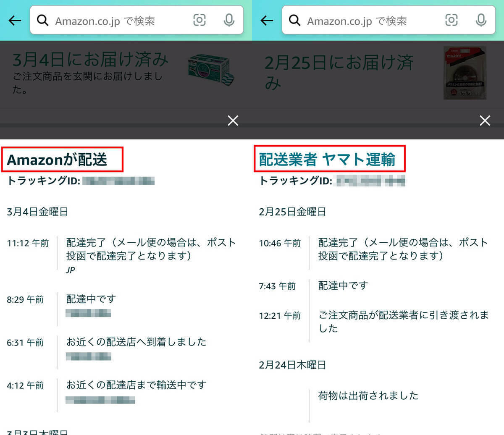The height and width of the screenshot is (435, 504).
Task: Select '12:21 午前' timestamp
Action: (x=280, y=315)
